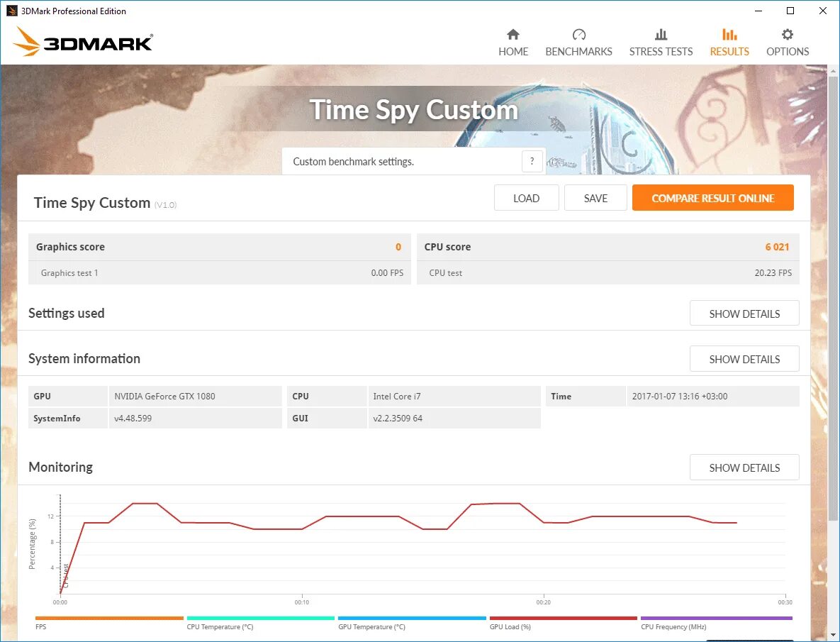Click the CPU test 20.23 FPS value
The image size is (840, 642).
[773, 273]
